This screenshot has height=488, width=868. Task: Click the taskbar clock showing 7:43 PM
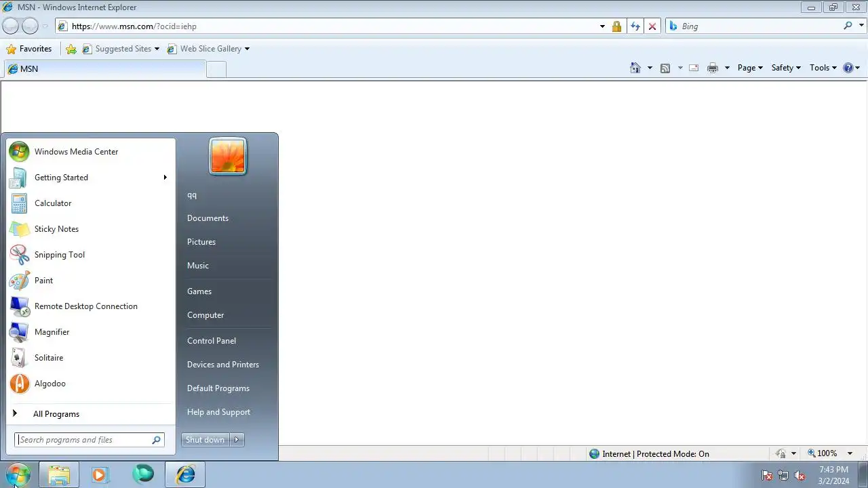coord(833,475)
